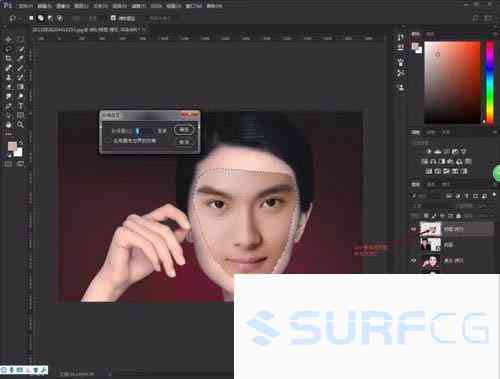500x379 pixels.
Task: Switch to the Swatches tab
Action: point(430,34)
